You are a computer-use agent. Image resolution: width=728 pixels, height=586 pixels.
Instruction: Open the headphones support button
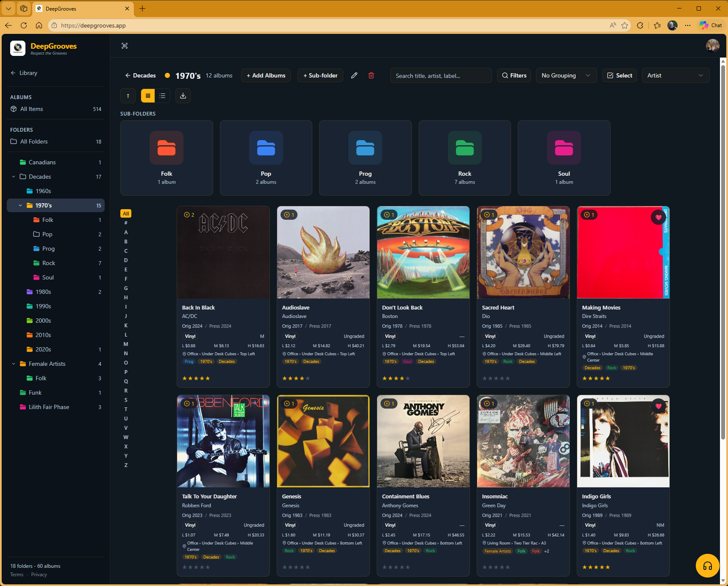(x=707, y=566)
